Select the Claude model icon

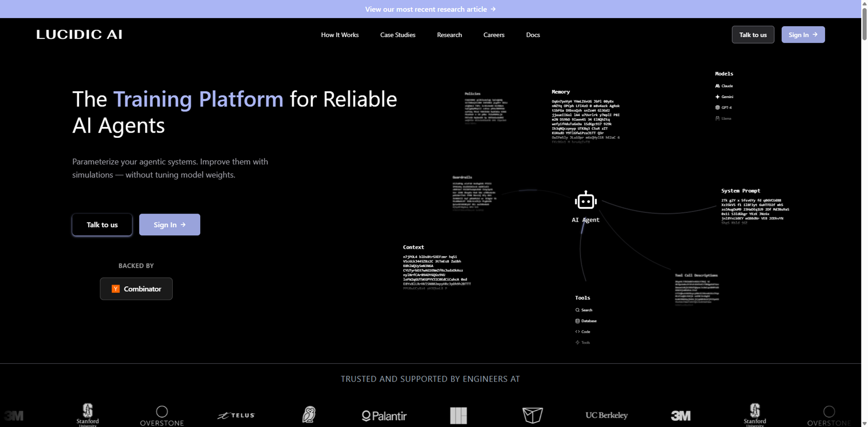pos(717,86)
